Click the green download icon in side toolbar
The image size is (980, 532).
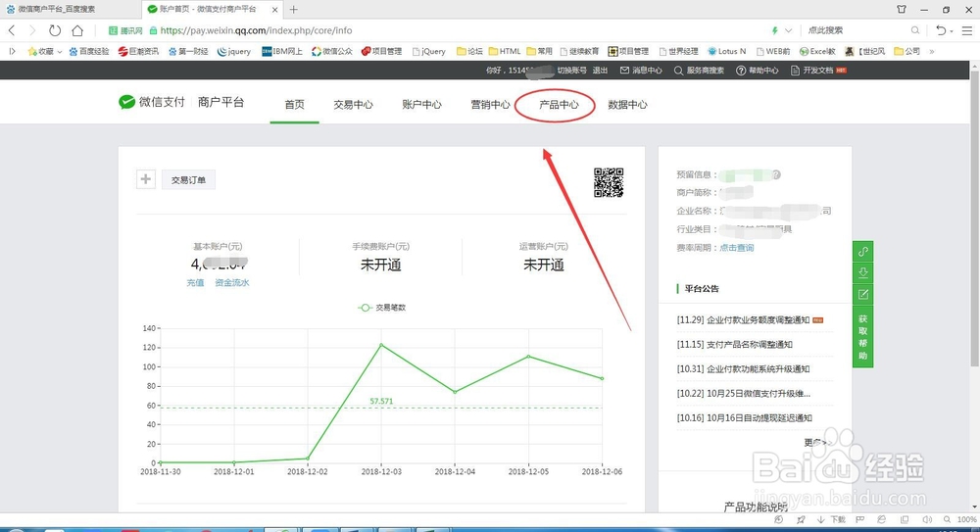click(x=863, y=272)
